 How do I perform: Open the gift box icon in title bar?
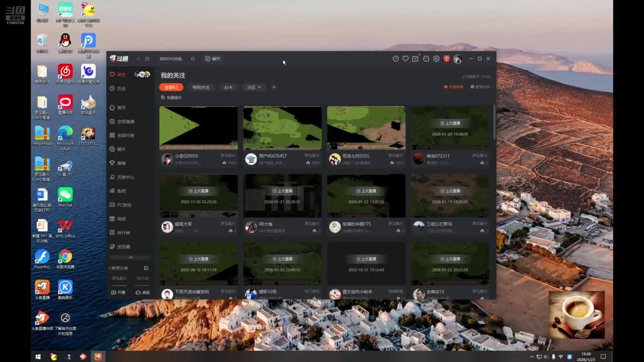coord(446,59)
